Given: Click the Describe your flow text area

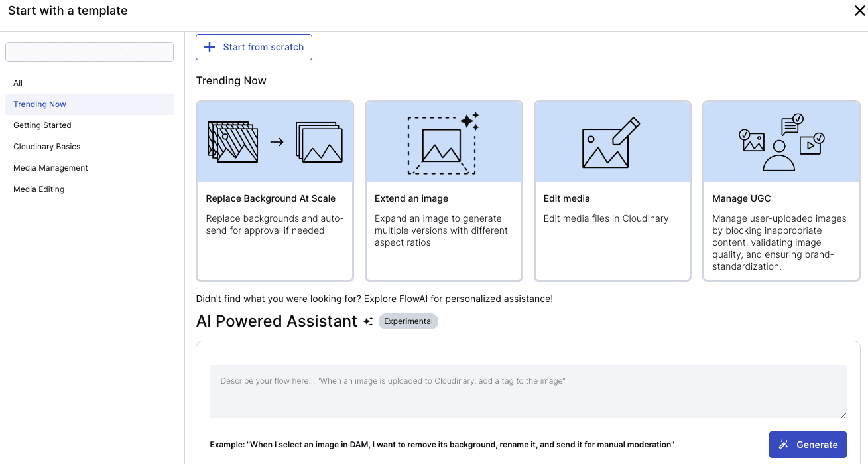Looking at the screenshot, I should [x=527, y=391].
